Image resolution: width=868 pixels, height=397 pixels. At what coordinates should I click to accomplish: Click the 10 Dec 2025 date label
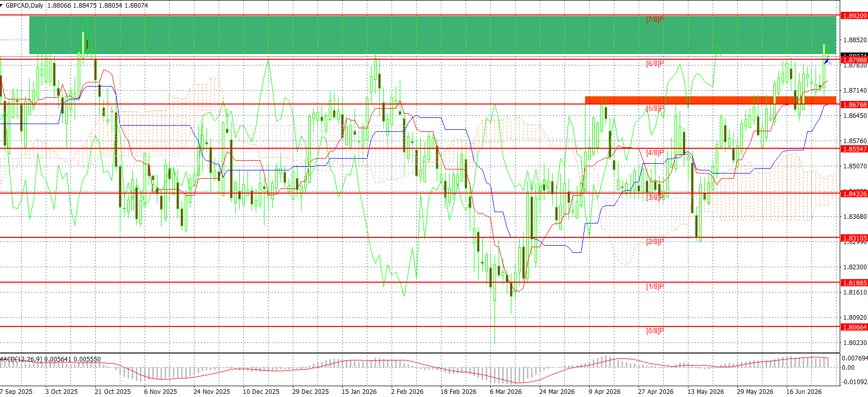pyautogui.click(x=261, y=391)
